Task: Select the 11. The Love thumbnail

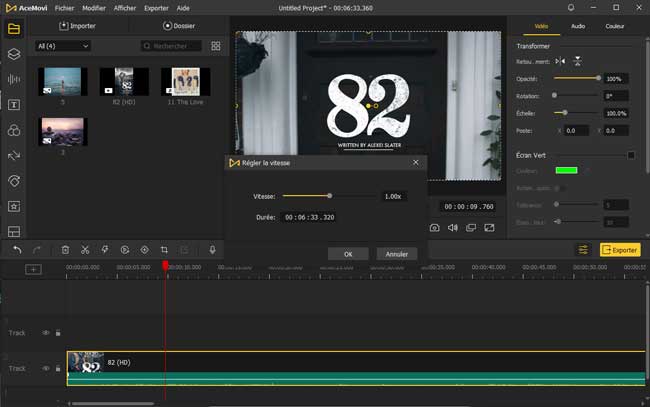Action: point(184,82)
